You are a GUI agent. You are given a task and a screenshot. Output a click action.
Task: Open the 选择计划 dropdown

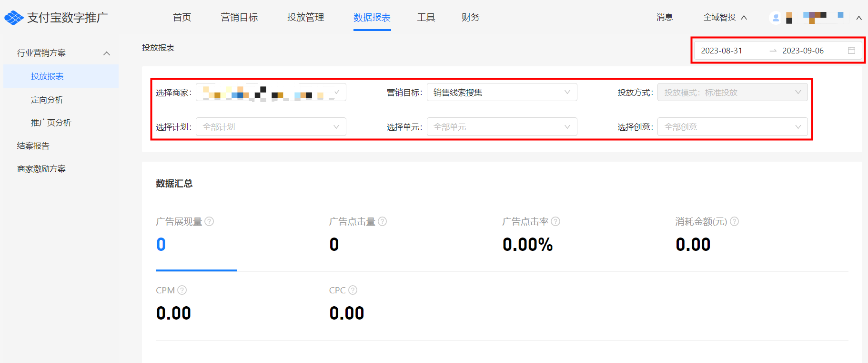coord(271,127)
